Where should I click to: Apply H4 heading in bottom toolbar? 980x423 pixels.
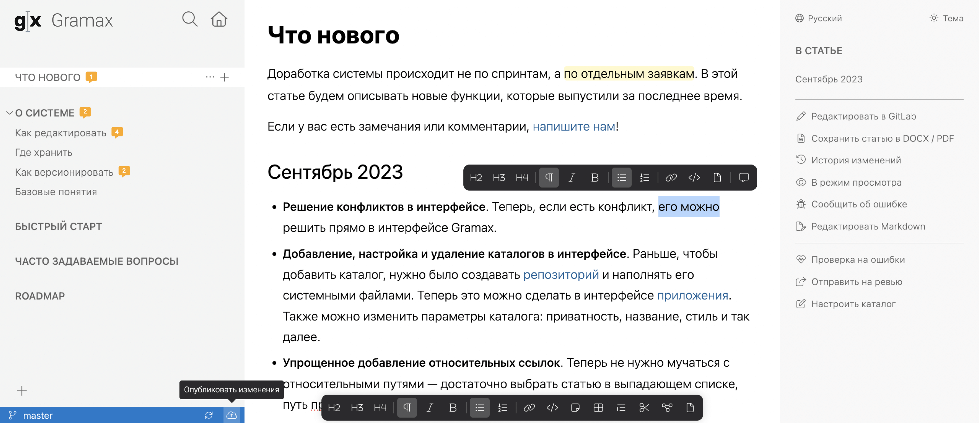pyautogui.click(x=380, y=408)
